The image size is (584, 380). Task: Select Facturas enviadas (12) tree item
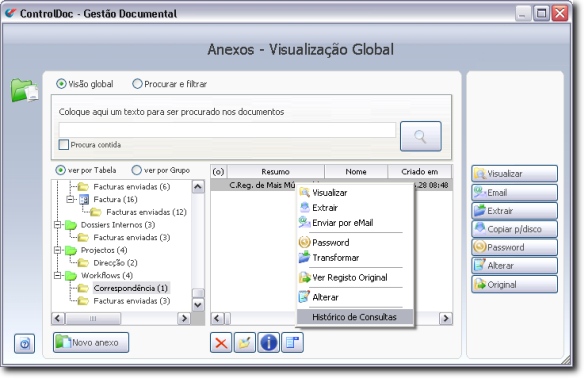click(x=146, y=212)
